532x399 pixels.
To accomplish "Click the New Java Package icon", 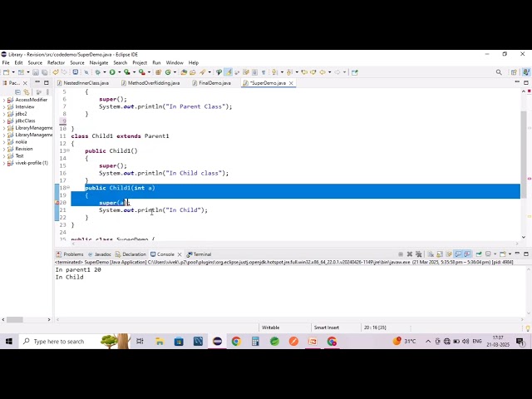I will click(x=158, y=72).
